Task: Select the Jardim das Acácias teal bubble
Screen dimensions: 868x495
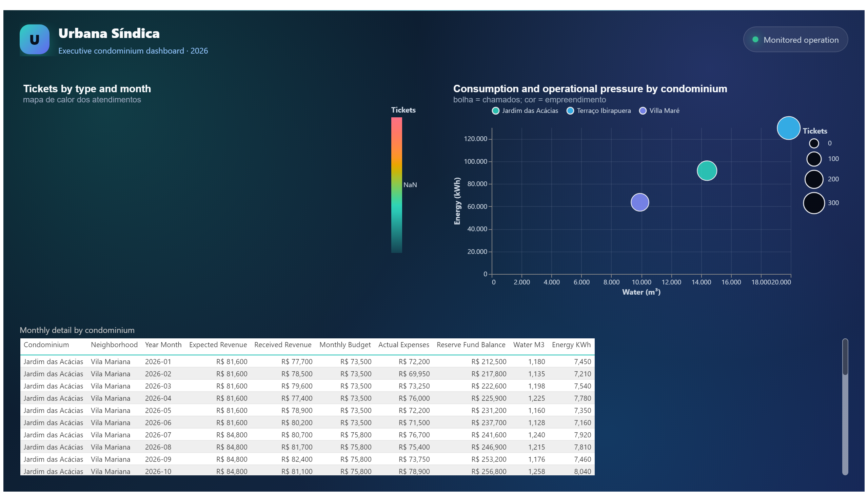Action: click(x=707, y=171)
